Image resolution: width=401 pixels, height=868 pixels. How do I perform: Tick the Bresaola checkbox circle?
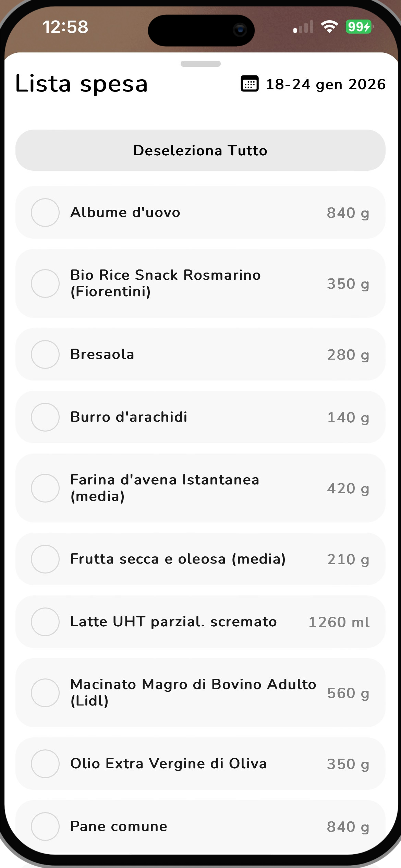pos(45,354)
